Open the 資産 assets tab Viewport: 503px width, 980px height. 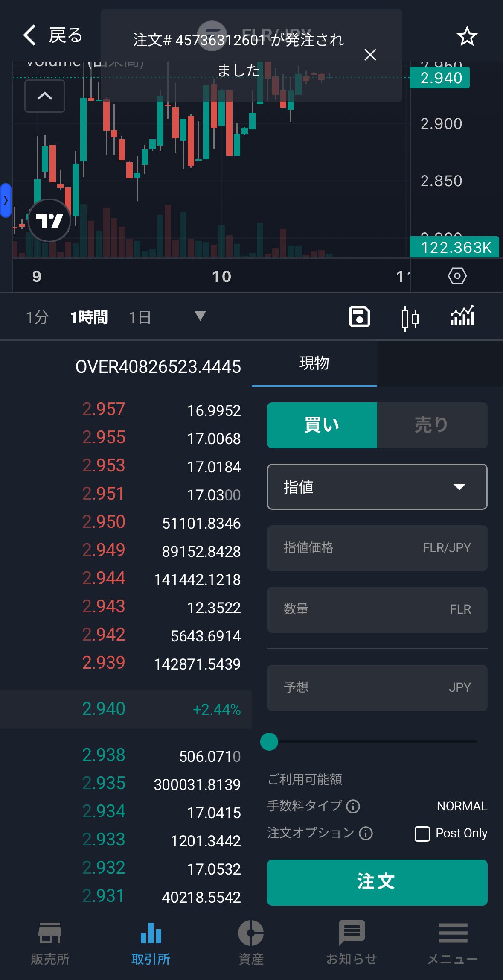tap(251, 943)
